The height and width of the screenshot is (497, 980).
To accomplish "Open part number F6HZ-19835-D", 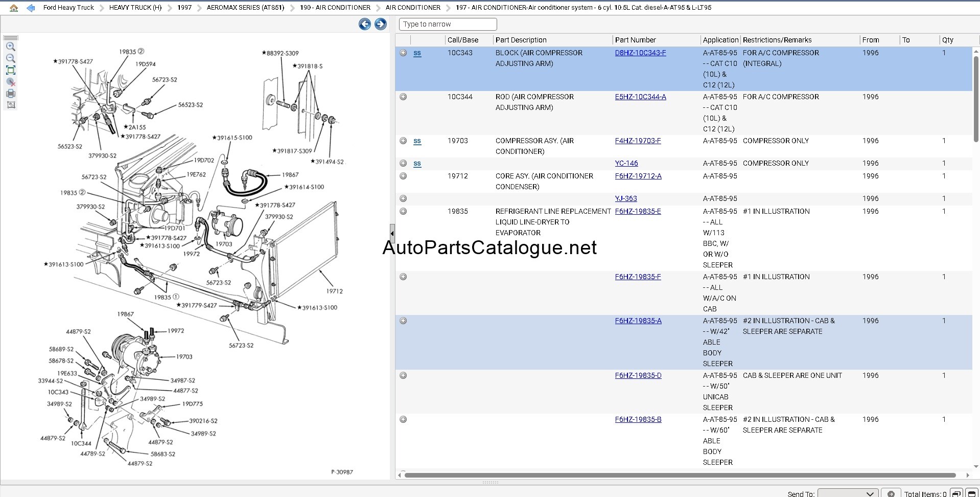I will click(x=638, y=375).
